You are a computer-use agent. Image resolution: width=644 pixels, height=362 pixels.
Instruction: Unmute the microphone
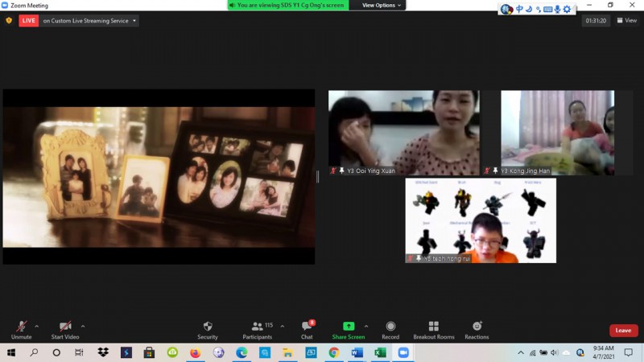point(20,329)
